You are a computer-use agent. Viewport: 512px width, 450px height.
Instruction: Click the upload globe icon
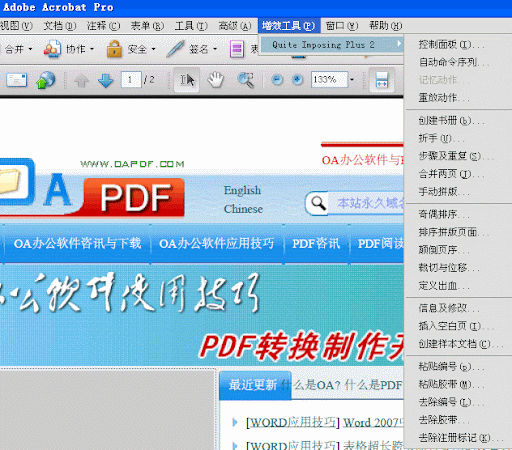[x=45, y=80]
